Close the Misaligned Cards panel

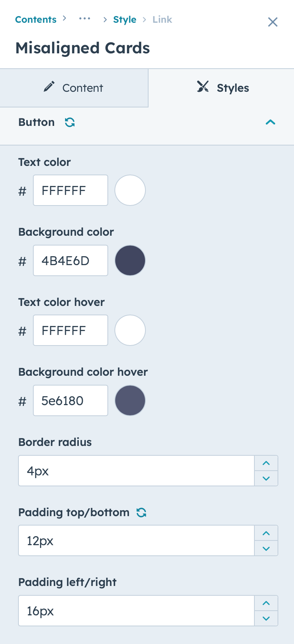coord(273,22)
